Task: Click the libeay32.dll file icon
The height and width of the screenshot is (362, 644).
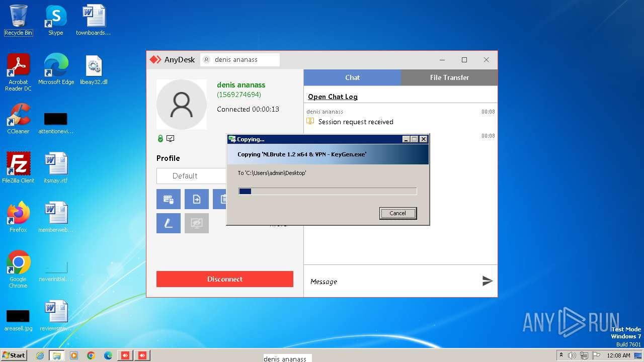Action: (x=94, y=69)
